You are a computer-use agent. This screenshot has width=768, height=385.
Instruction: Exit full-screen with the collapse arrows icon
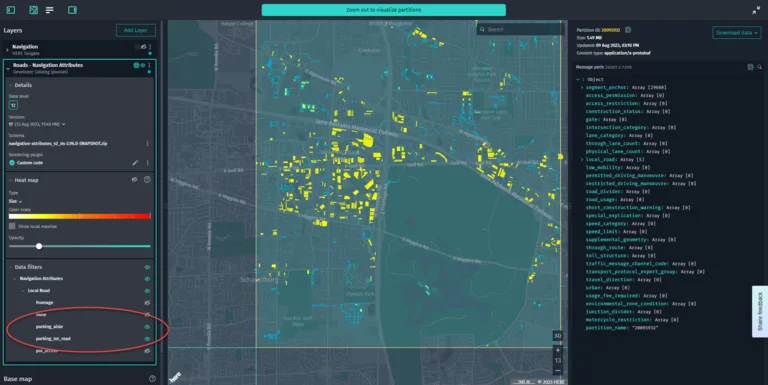pos(756,10)
